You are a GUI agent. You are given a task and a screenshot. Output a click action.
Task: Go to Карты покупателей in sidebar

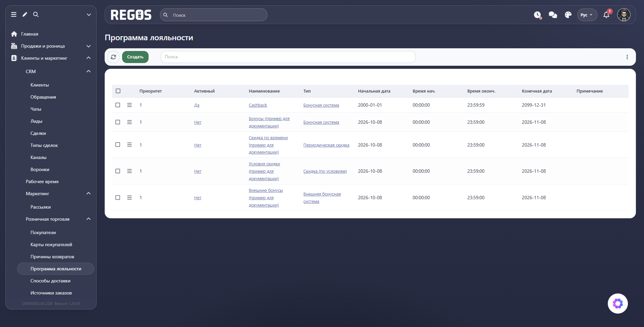pyautogui.click(x=51, y=244)
